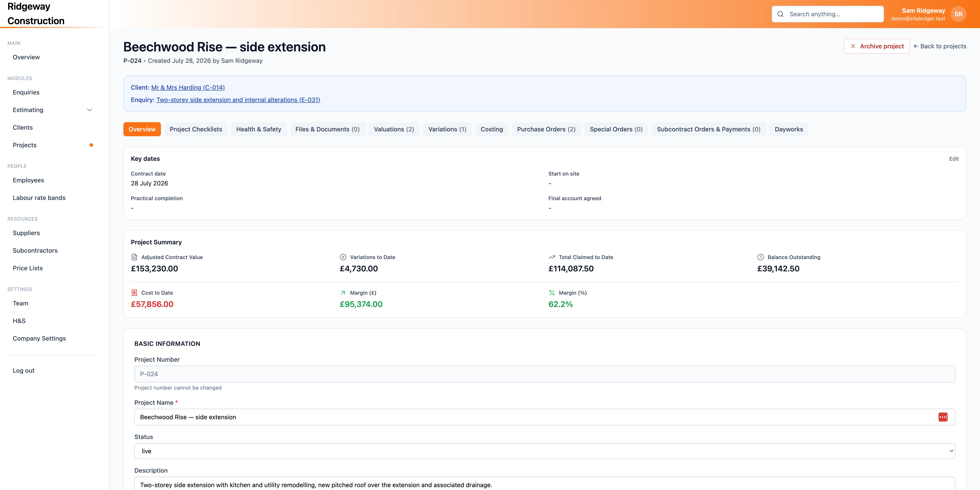Click the Margin (%) percent icon

tap(552, 293)
